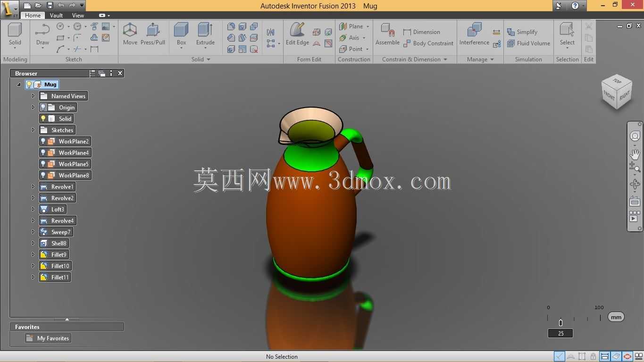Open the Plane dropdown arrow
The width and height of the screenshot is (644, 362).
[x=368, y=26]
